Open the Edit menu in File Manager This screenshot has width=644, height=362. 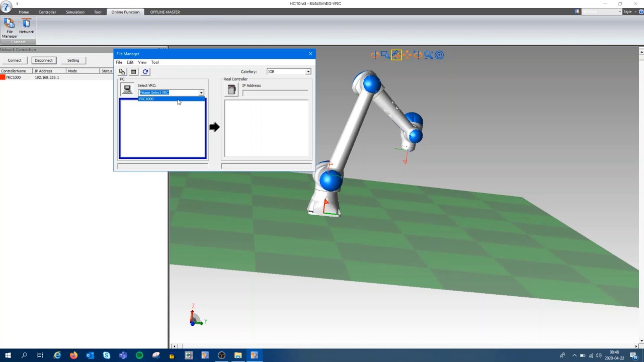pyautogui.click(x=130, y=62)
